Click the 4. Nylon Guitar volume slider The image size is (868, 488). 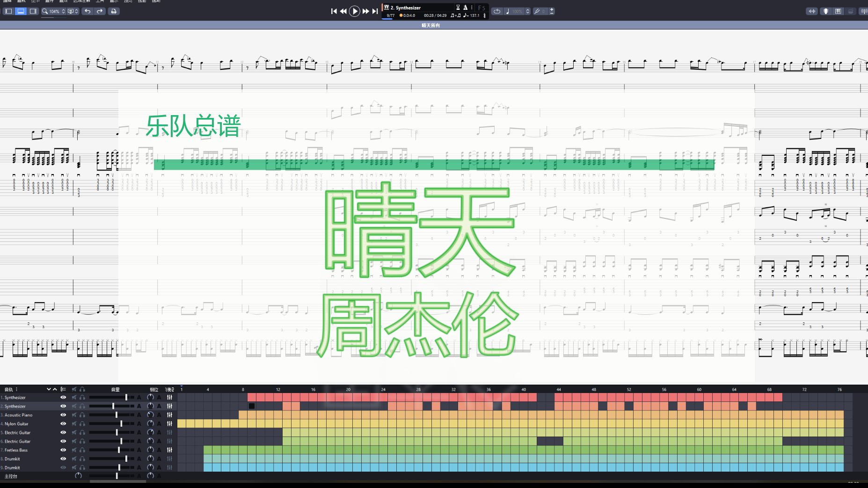click(x=111, y=424)
